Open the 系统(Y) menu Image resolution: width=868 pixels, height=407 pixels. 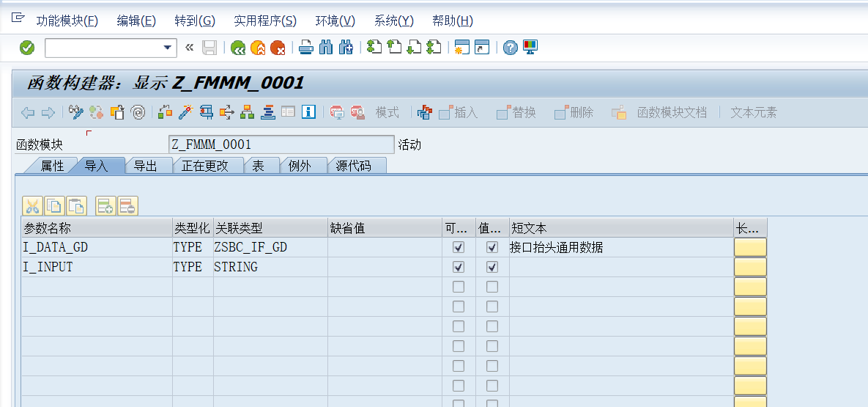point(393,21)
